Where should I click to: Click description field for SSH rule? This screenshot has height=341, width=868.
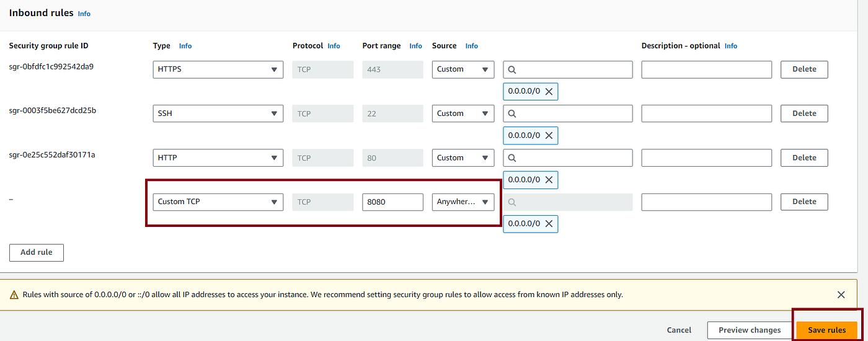pos(707,113)
